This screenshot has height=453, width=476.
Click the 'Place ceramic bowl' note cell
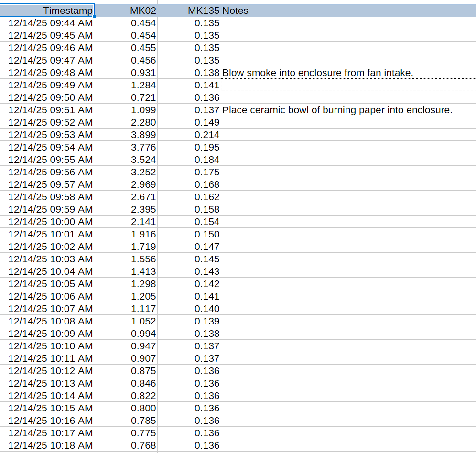(x=348, y=110)
